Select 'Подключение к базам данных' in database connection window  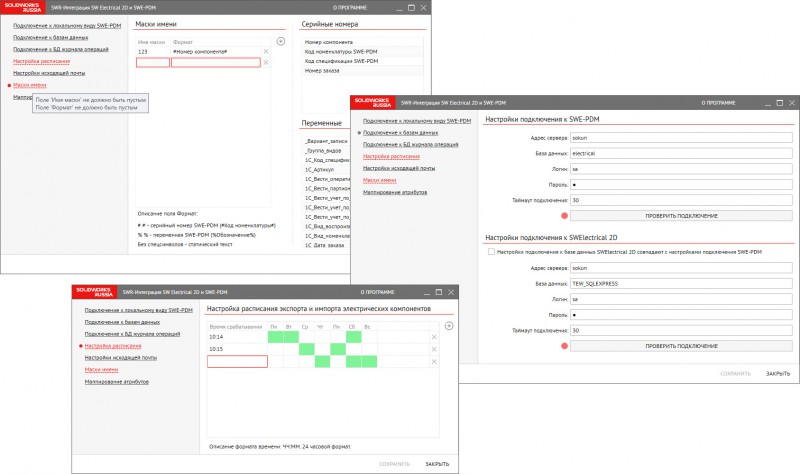401,133
